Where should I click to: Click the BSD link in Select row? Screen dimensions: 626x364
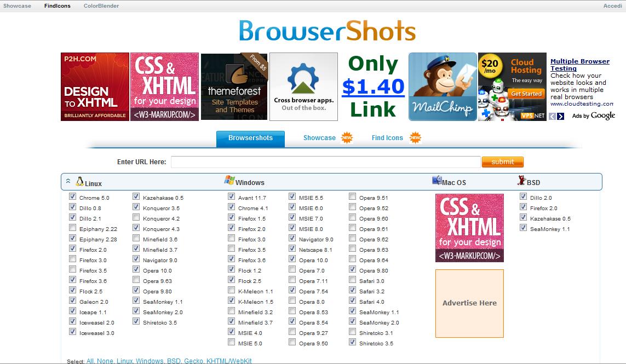174,361
